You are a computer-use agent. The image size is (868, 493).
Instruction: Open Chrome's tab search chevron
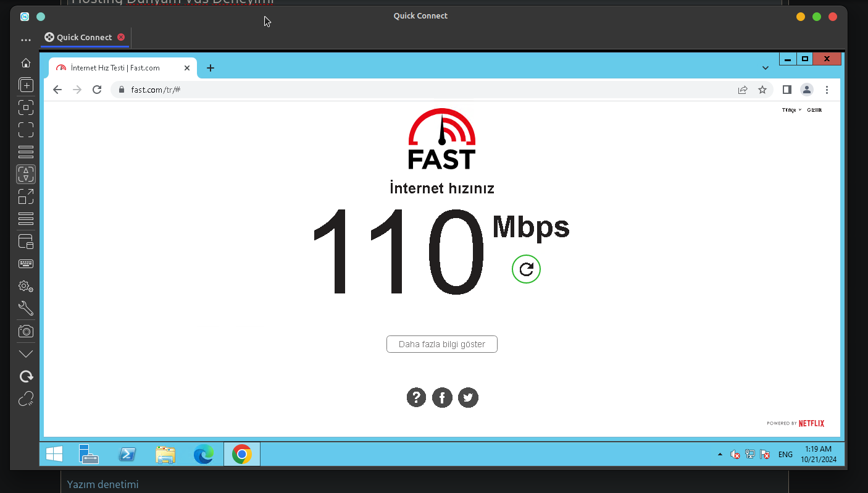[766, 68]
